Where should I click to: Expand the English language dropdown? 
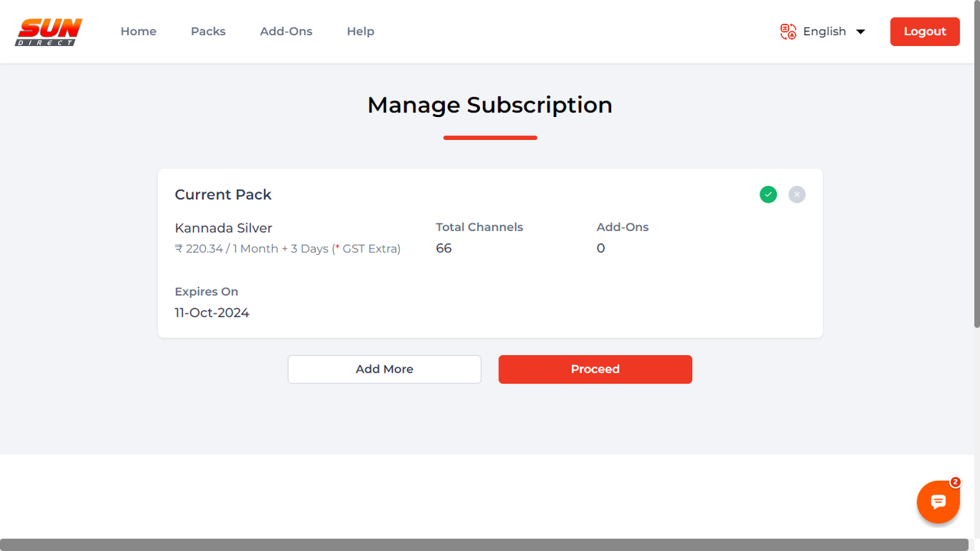click(x=834, y=31)
